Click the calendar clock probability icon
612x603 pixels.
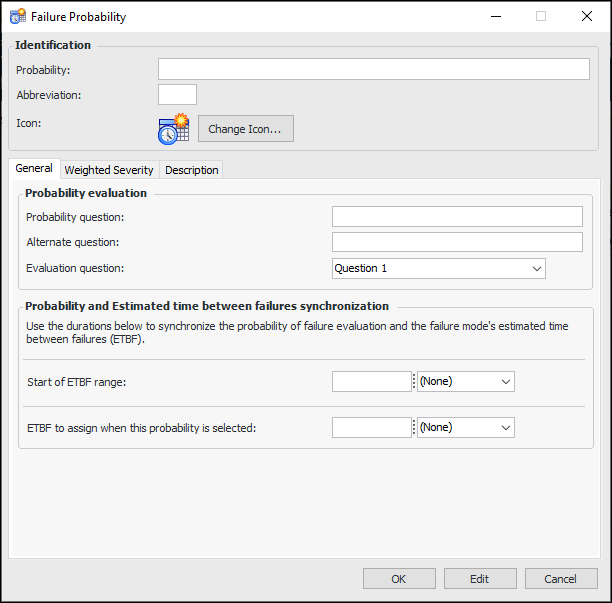pyautogui.click(x=173, y=128)
